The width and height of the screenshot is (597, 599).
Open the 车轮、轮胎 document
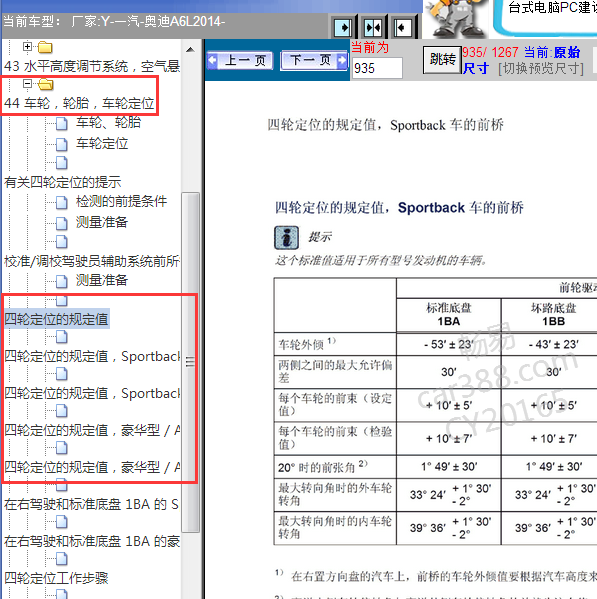click(x=108, y=123)
